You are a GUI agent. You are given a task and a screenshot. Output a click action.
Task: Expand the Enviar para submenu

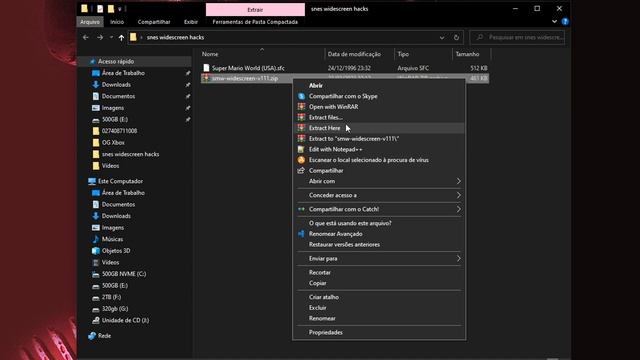458,258
